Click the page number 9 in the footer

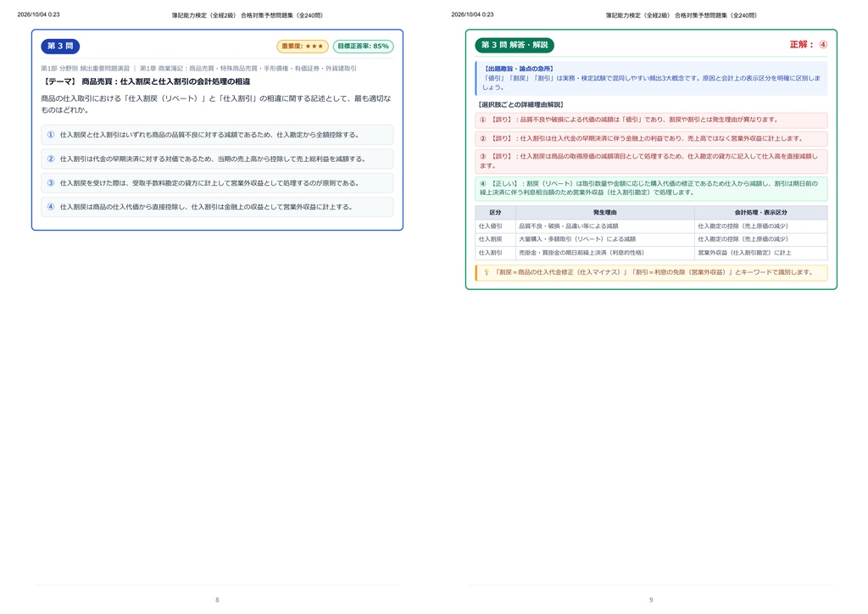point(651,600)
